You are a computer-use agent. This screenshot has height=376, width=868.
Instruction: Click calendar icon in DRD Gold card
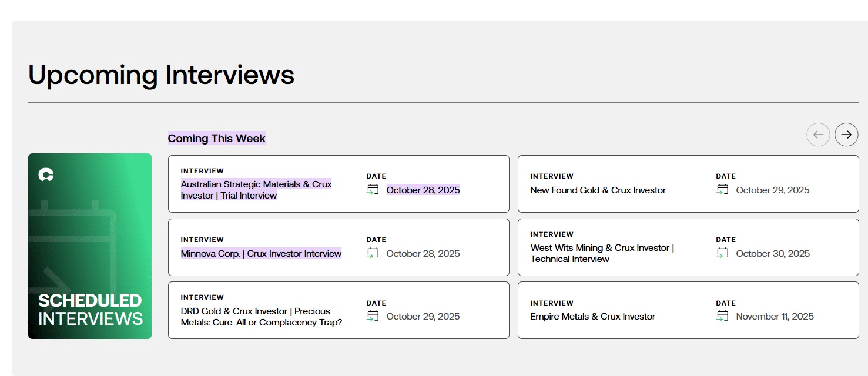pyautogui.click(x=373, y=316)
